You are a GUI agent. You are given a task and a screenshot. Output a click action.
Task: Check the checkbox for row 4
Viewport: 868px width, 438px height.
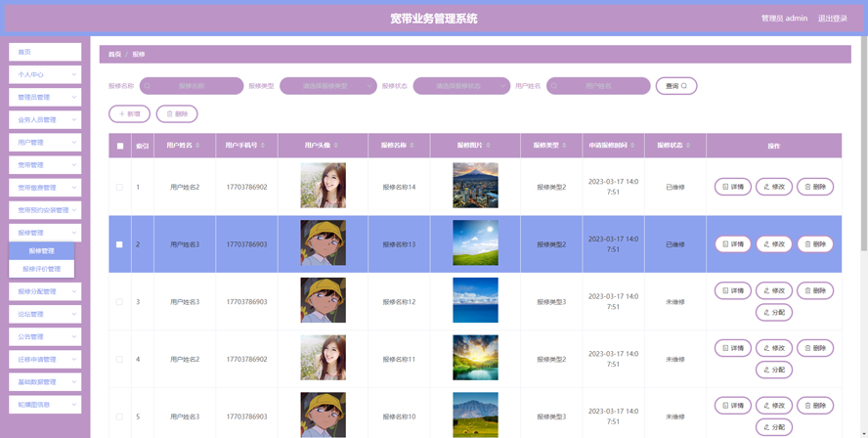pyautogui.click(x=119, y=360)
